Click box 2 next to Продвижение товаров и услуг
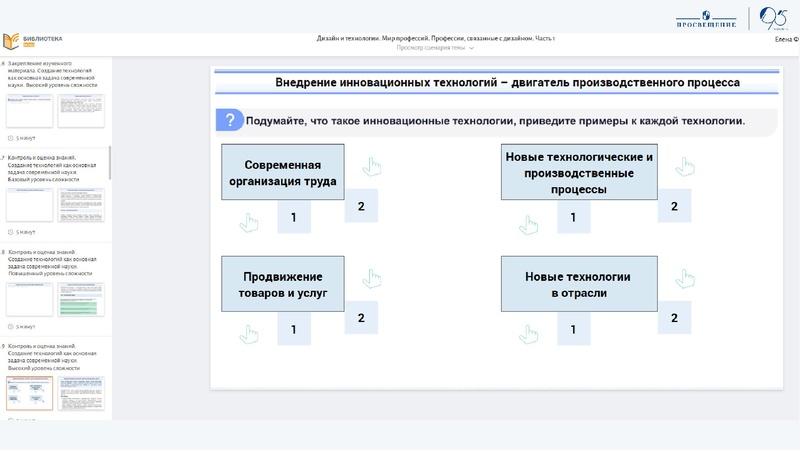The width and height of the screenshot is (800, 450). coord(361,317)
